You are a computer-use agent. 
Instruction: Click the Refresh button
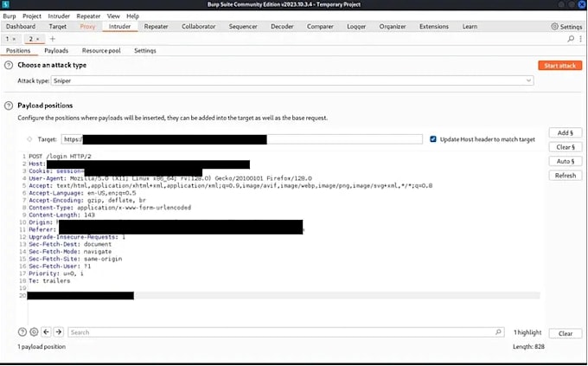pyautogui.click(x=566, y=176)
